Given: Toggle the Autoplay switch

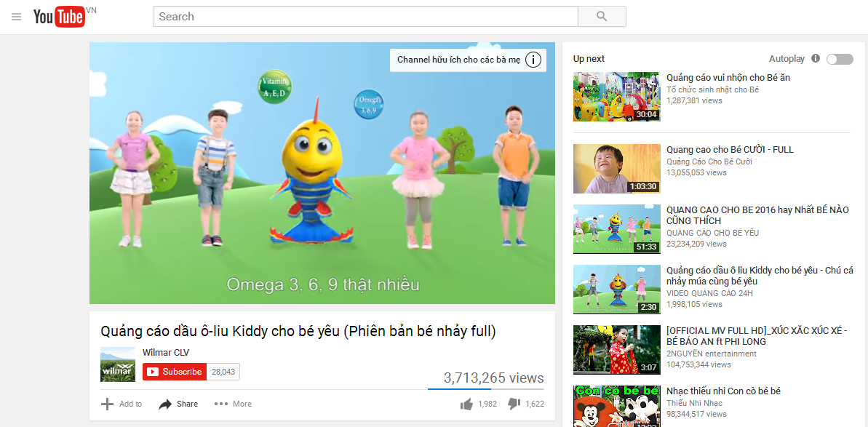Looking at the screenshot, I should pos(840,59).
